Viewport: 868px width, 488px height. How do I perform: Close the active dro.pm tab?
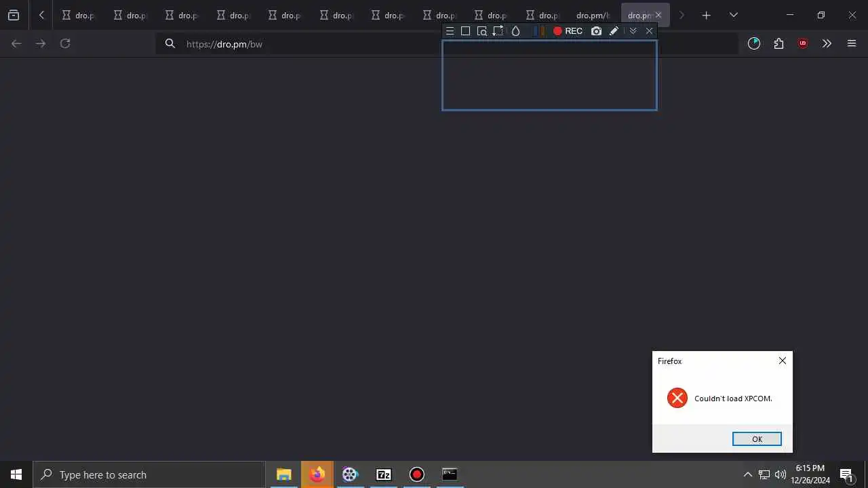click(658, 15)
